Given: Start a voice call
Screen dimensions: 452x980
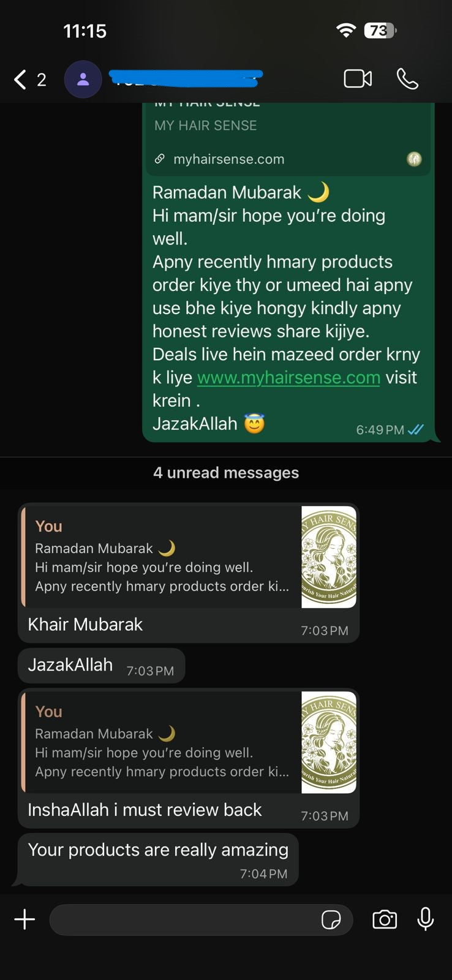Looking at the screenshot, I should (x=407, y=79).
